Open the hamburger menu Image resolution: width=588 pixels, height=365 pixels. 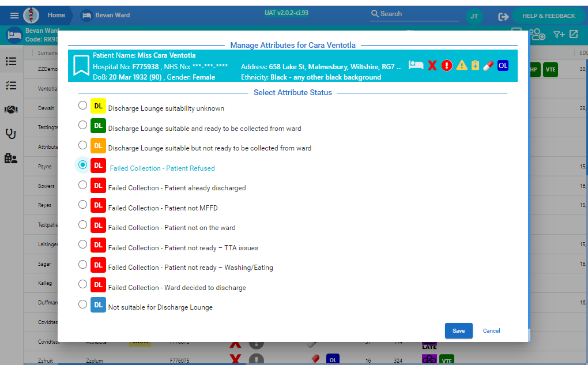point(14,16)
